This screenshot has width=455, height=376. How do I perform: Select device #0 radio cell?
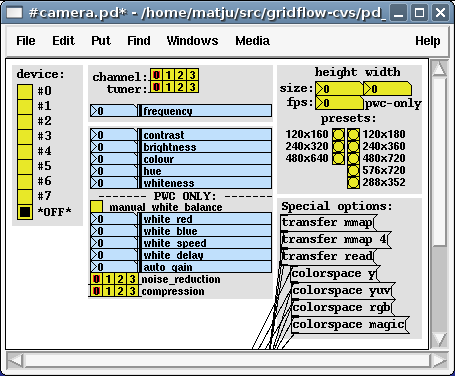pyautogui.click(x=25, y=91)
